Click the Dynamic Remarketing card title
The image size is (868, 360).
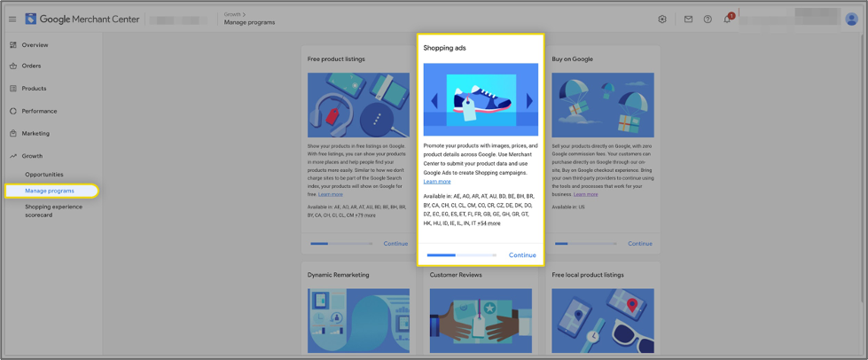[338, 275]
